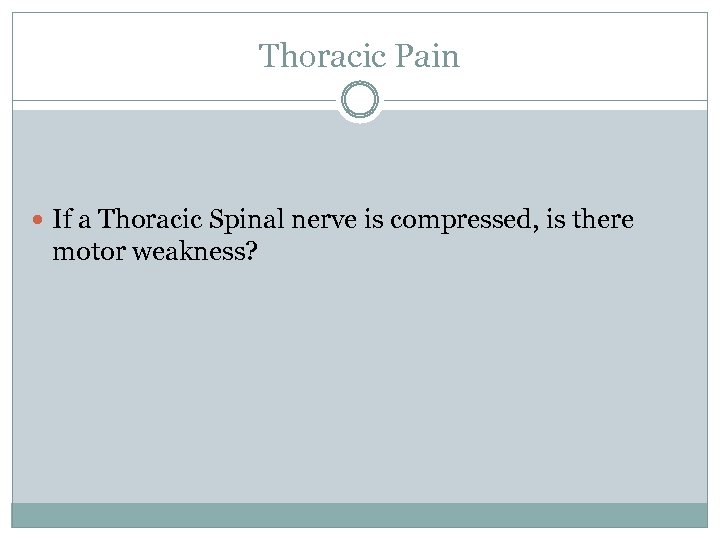Screen dimensions: 720x540
Task: Click the word "a" after "If"
Action: (x=85, y=219)
